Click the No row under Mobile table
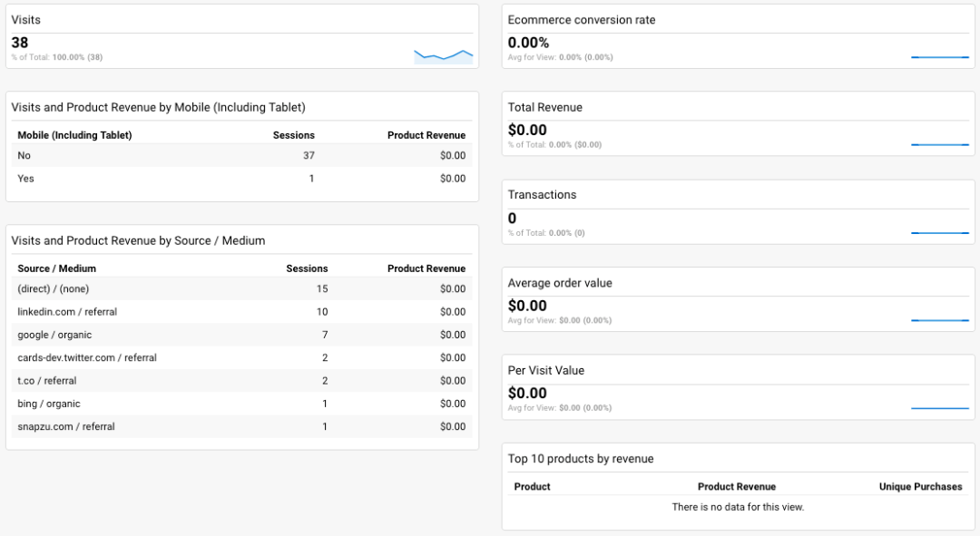This screenshot has width=980, height=536. tap(24, 155)
